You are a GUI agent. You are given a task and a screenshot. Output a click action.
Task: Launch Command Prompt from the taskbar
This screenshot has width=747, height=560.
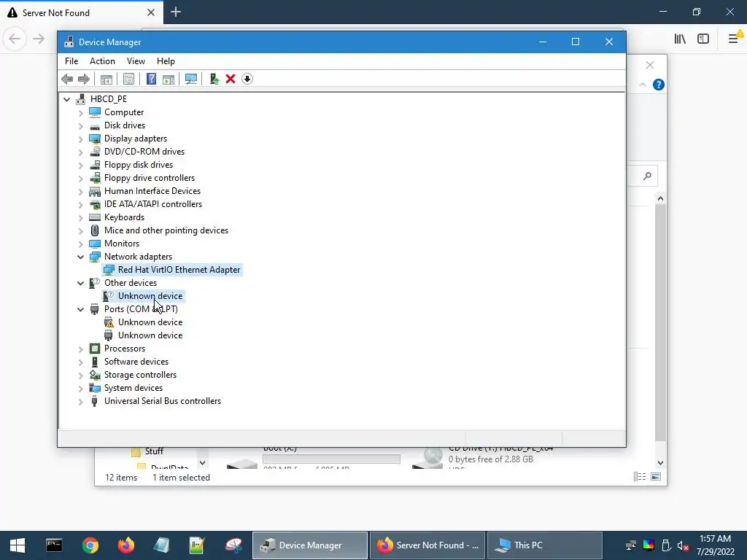54,545
